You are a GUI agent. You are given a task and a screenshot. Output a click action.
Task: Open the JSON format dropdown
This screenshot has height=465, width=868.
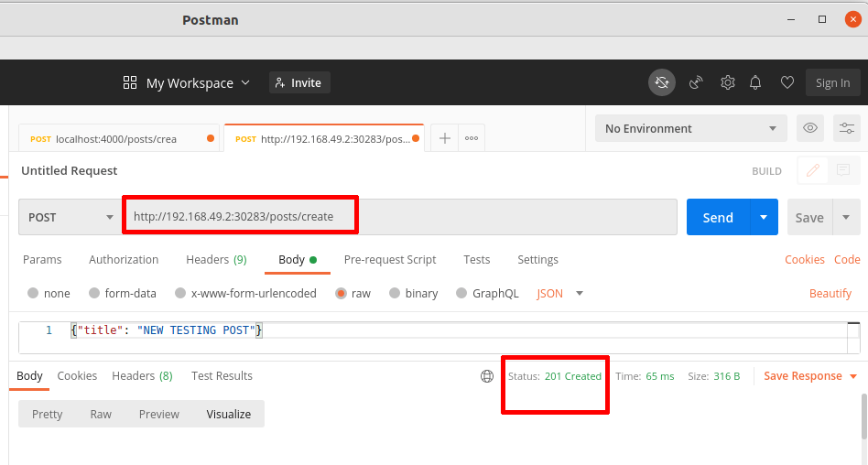(x=559, y=294)
